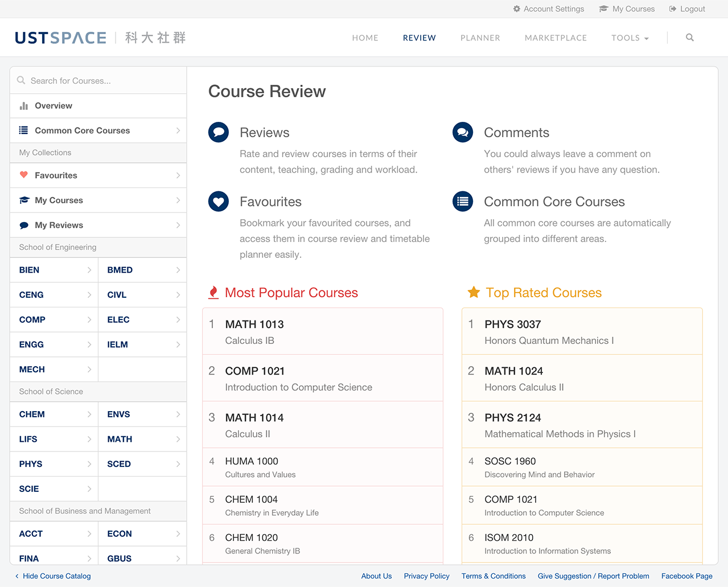Click the flame icon beside Most Popular Courses
Screen dimensions: 728x587
coord(213,293)
